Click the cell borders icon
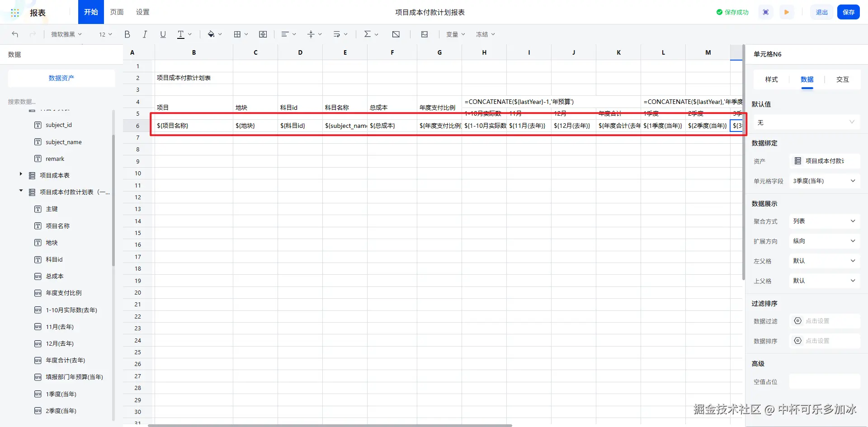 [x=237, y=34]
